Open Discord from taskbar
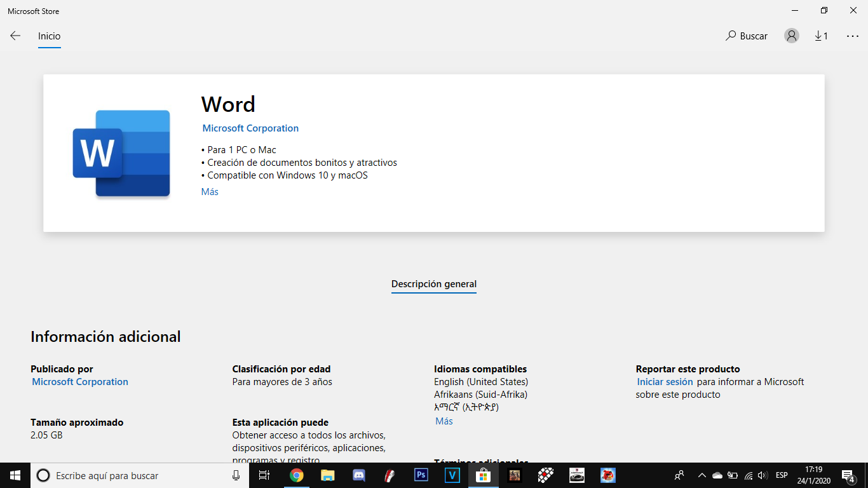Viewport: 868px width, 488px height. tap(358, 475)
